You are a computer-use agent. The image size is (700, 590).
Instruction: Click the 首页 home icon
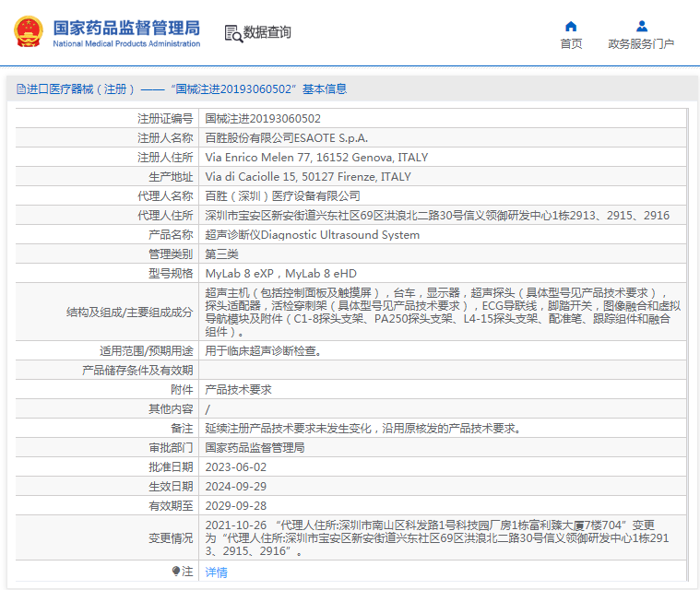pos(571,27)
